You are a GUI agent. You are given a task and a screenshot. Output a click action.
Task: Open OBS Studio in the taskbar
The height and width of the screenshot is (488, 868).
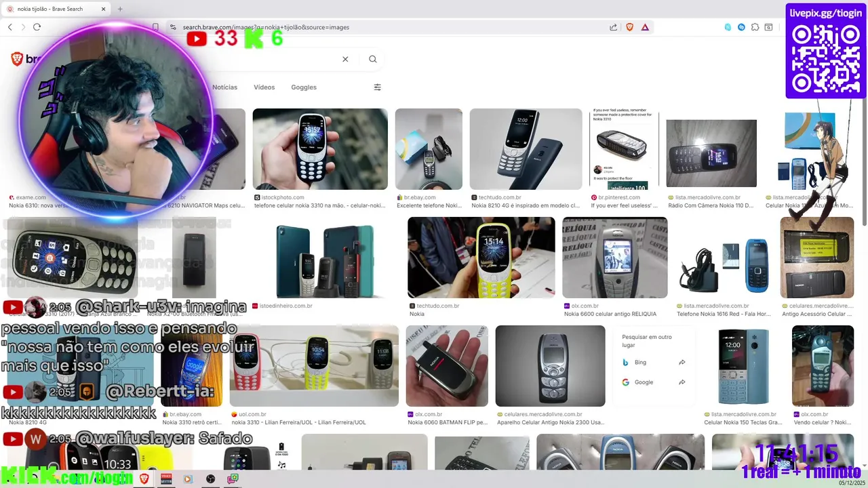211,479
